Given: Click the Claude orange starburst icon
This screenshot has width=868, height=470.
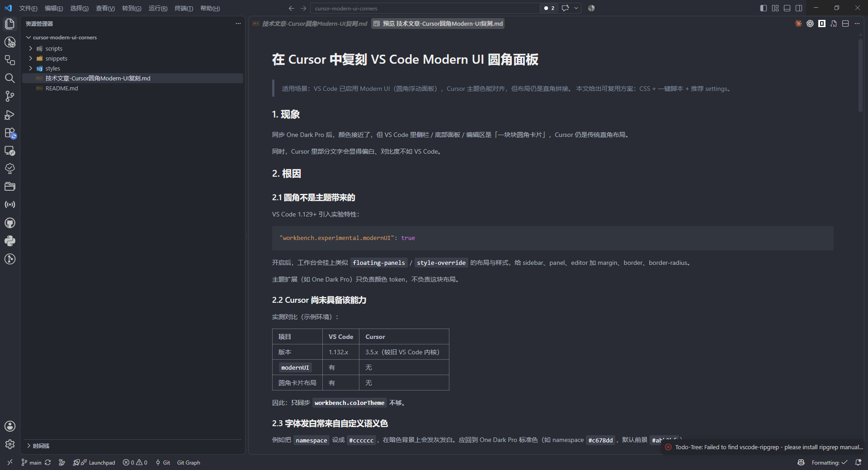Looking at the screenshot, I should point(798,23).
